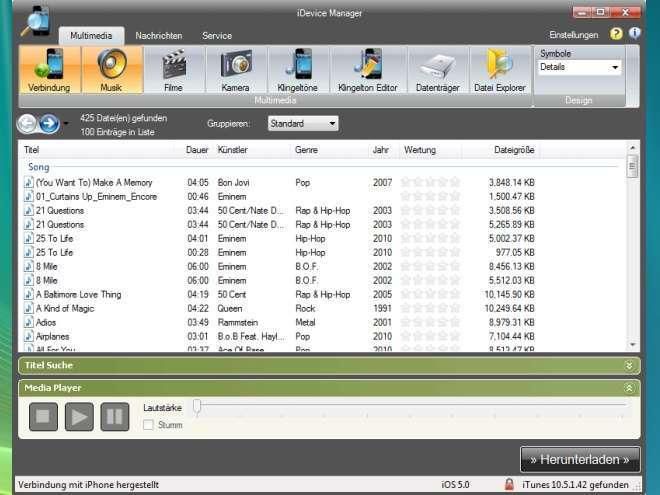Click the 'Queen' artist cell

pyautogui.click(x=230, y=309)
